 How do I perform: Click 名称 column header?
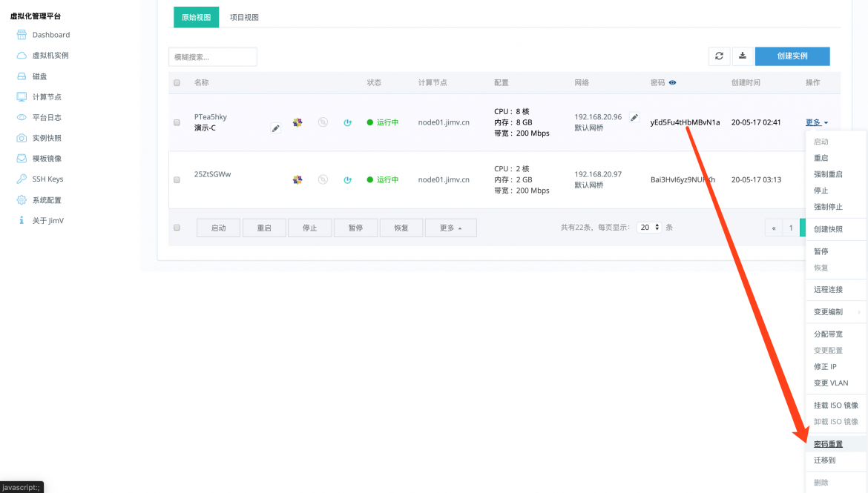click(202, 82)
